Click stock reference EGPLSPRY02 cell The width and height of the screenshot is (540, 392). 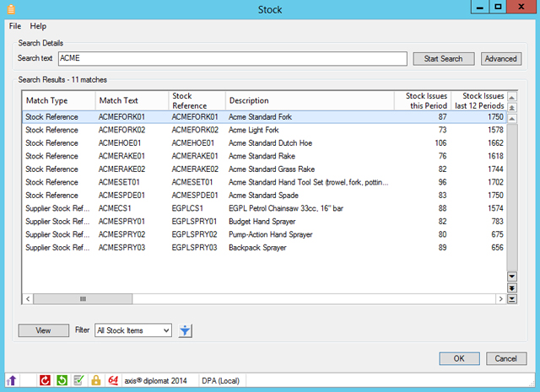194,234
